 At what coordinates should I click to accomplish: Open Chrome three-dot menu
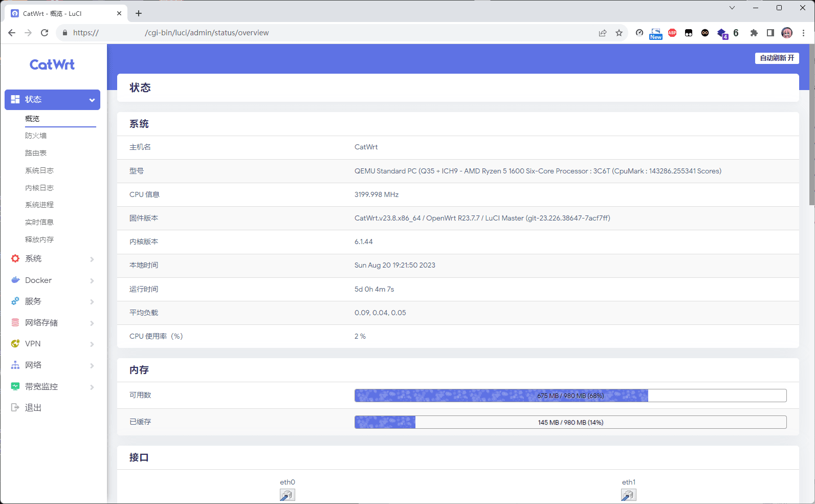tap(804, 33)
